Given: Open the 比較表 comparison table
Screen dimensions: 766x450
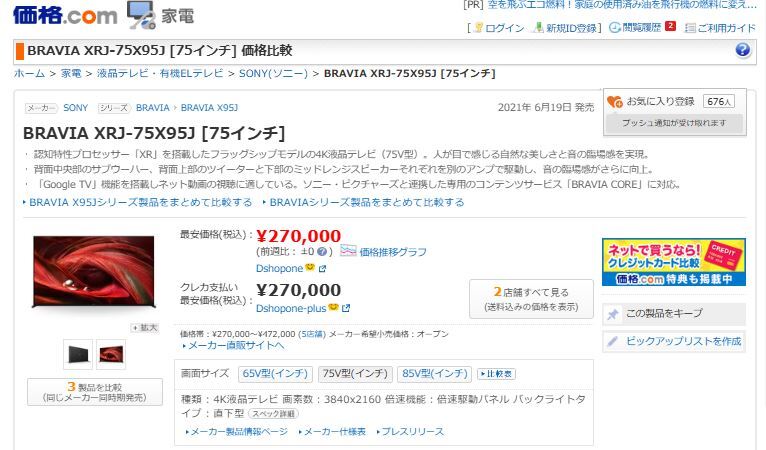Looking at the screenshot, I should [497, 374].
